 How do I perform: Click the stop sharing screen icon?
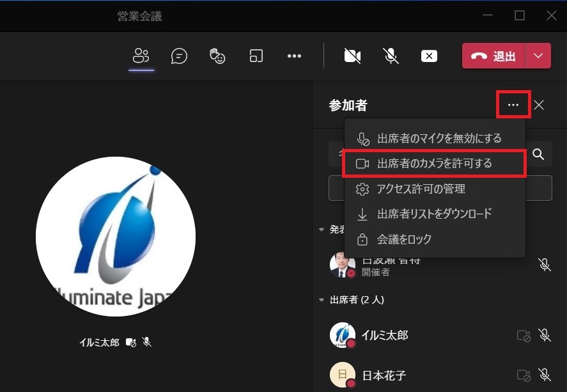(x=429, y=56)
